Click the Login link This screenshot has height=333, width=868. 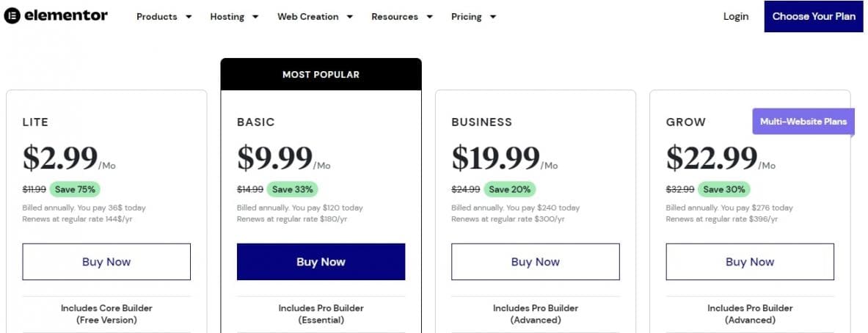(x=736, y=16)
